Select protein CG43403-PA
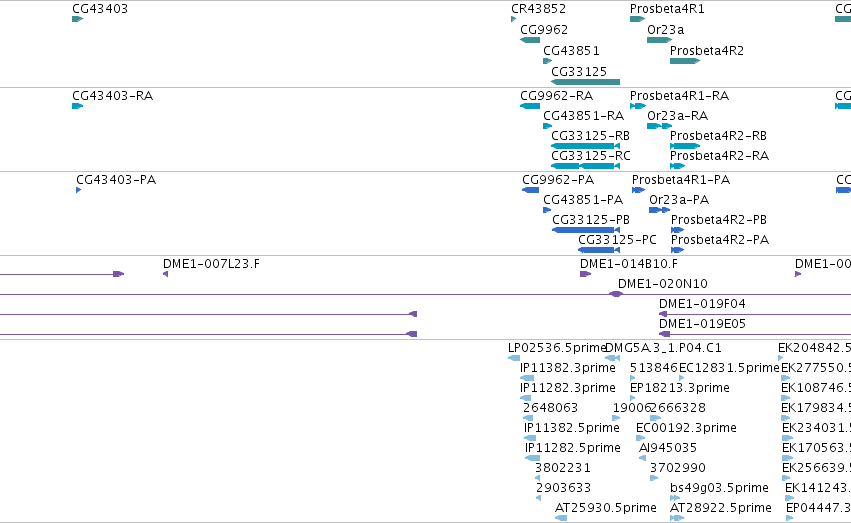 [x=116, y=180]
